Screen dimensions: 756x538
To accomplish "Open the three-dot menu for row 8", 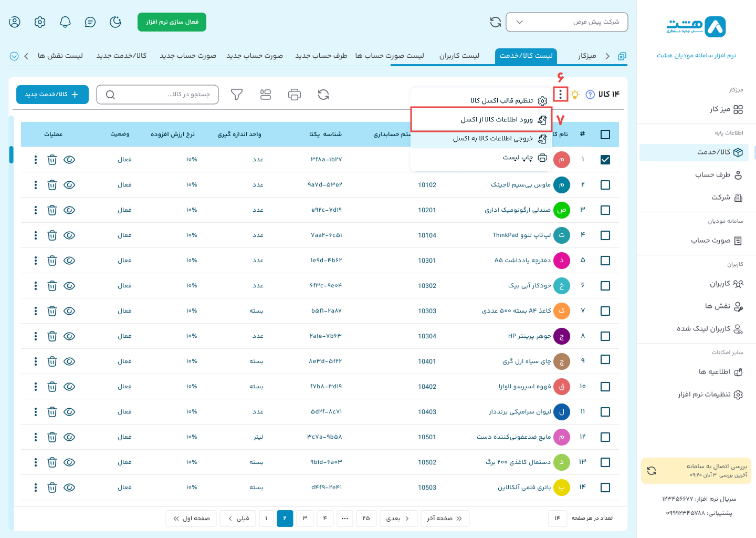I will click(x=36, y=336).
